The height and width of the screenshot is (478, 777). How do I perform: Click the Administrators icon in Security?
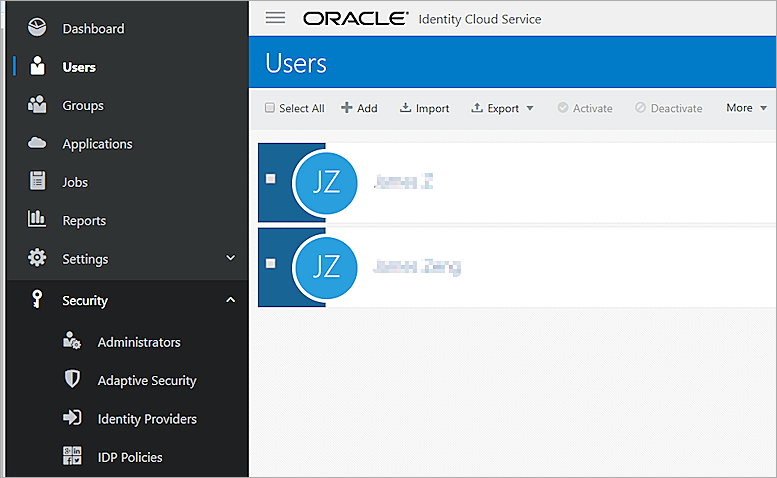(72, 342)
